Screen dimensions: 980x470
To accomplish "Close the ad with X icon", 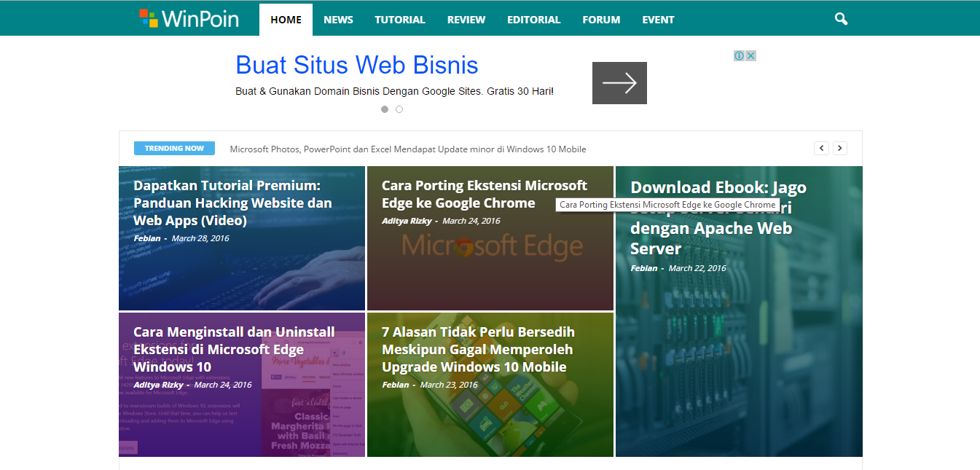I will click(750, 55).
